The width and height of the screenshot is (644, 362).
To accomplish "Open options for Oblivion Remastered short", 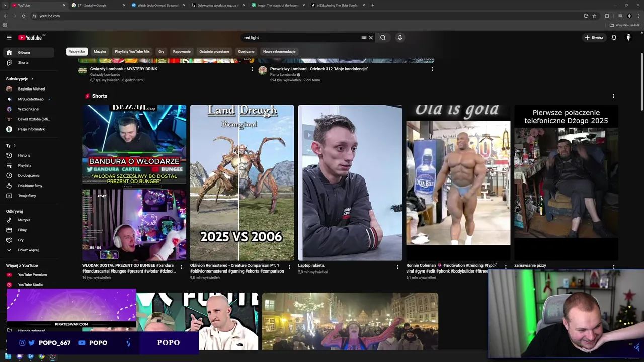I will click(290, 267).
